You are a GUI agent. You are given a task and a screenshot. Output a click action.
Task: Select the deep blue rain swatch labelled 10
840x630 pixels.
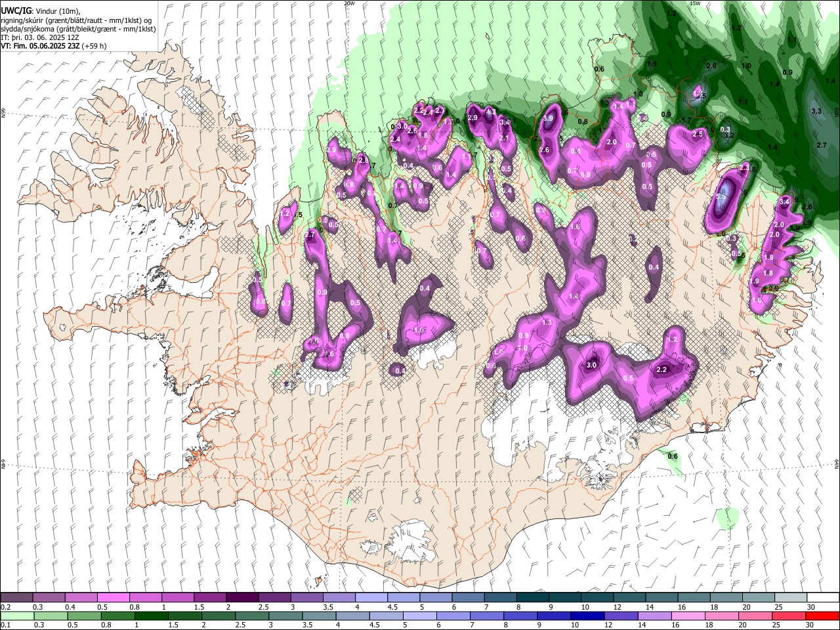pos(587,616)
